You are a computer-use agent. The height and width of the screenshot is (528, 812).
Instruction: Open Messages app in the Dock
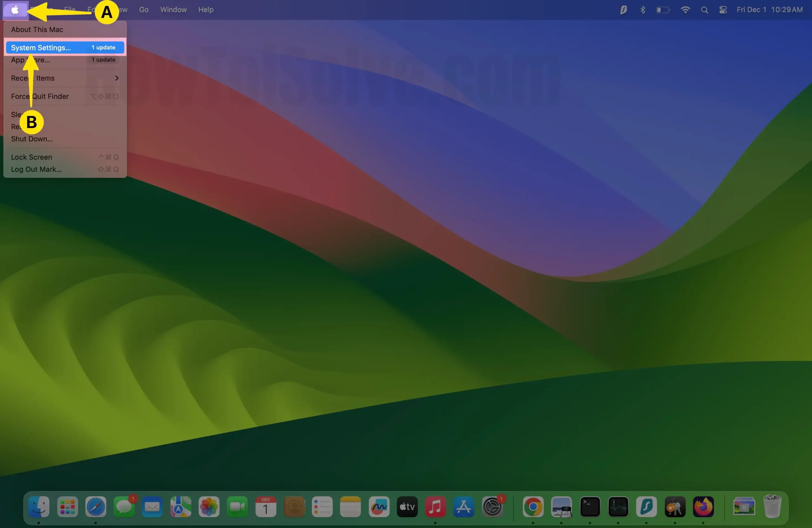tap(124, 507)
